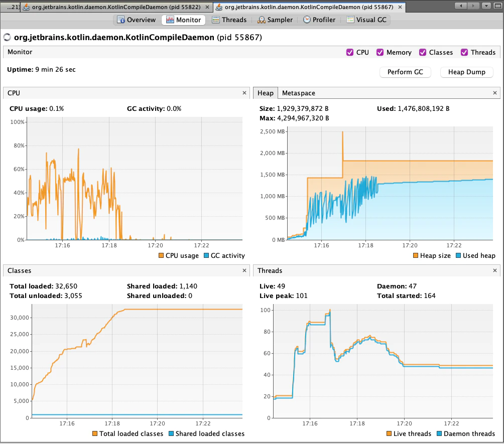Viewport: 504px width, 444px height.
Task: Click the Daemon threads legend swatch
Action: (439, 434)
